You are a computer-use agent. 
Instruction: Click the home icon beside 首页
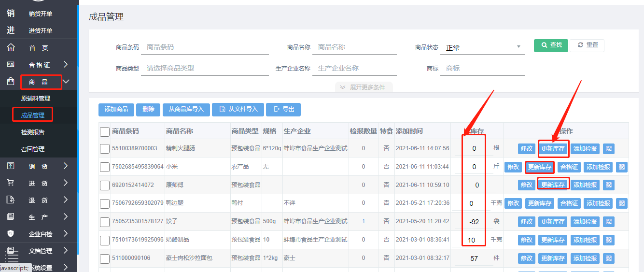tap(11, 48)
